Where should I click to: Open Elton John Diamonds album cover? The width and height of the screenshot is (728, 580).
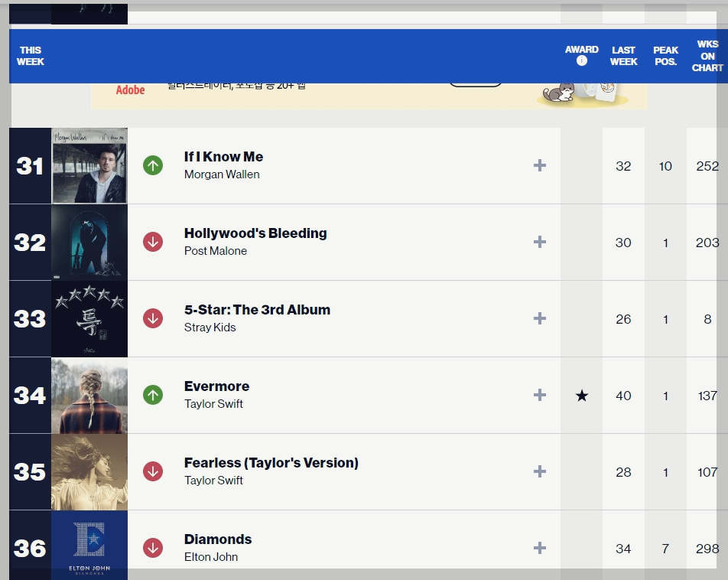tap(89, 545)
